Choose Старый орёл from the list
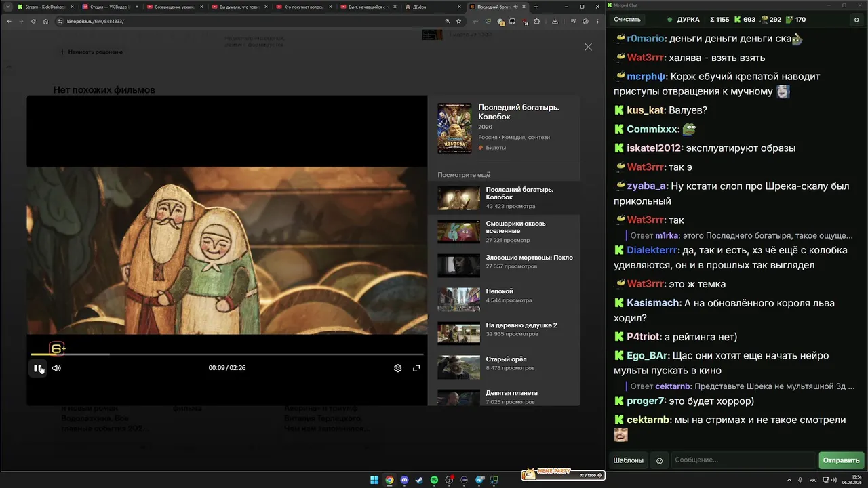The height and width of the screenshot is (488, 868). point(503,367)
